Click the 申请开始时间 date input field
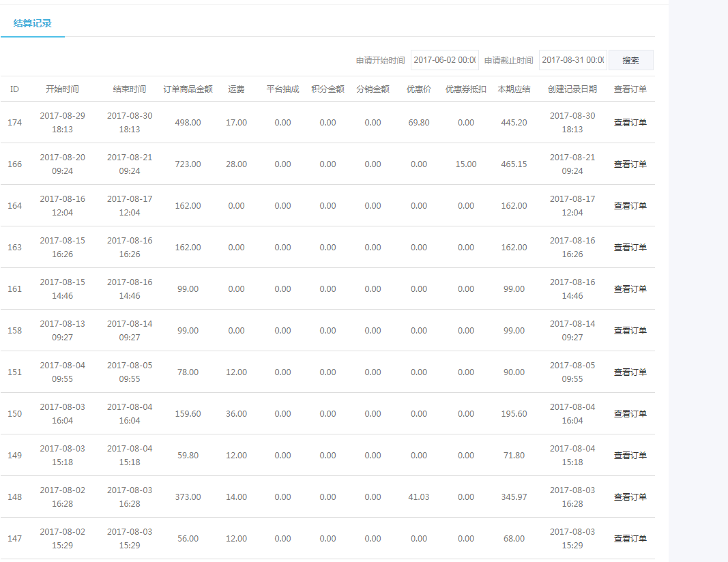 tap(445, 60)
